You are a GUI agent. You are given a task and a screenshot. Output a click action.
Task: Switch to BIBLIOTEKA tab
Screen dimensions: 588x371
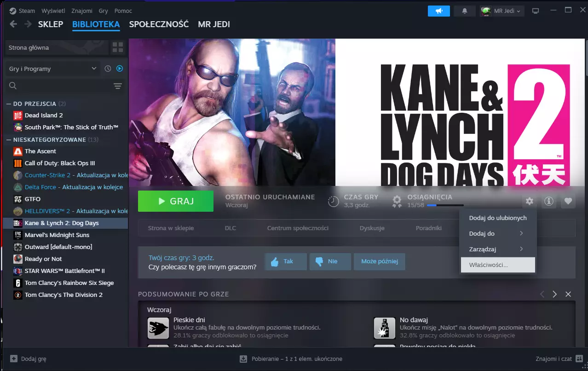pos(96,24)
